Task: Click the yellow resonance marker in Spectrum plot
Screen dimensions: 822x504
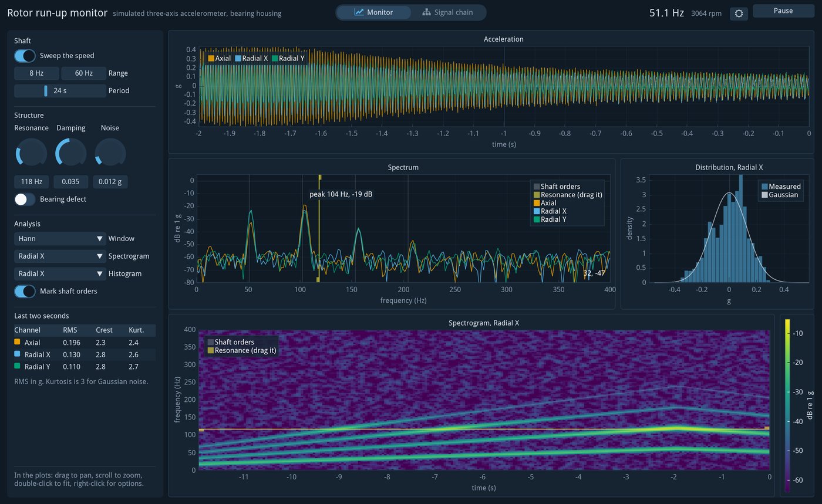Action: (x=319, y=229)
